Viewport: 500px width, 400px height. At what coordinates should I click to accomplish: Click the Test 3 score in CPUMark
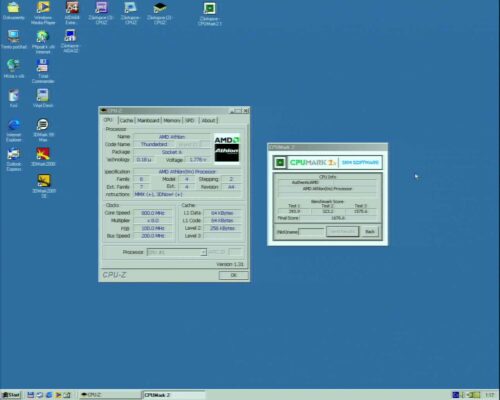click(361, 211)
